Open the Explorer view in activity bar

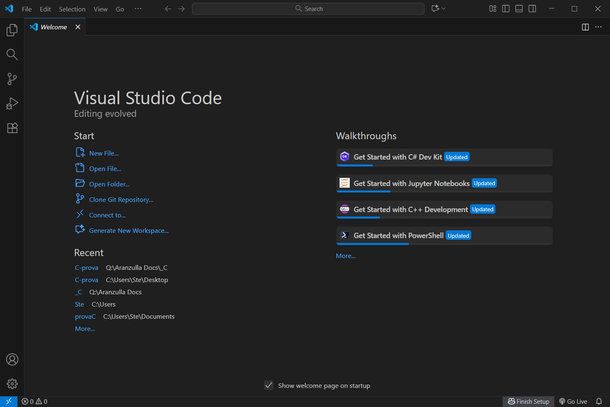(12, 30)
